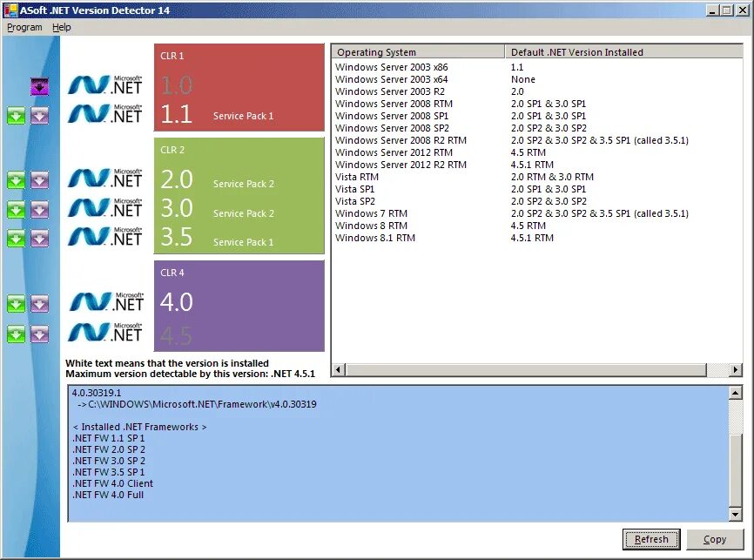
Task: Open the Help menu
Action: pyautogui.click(x=62, y=27)
